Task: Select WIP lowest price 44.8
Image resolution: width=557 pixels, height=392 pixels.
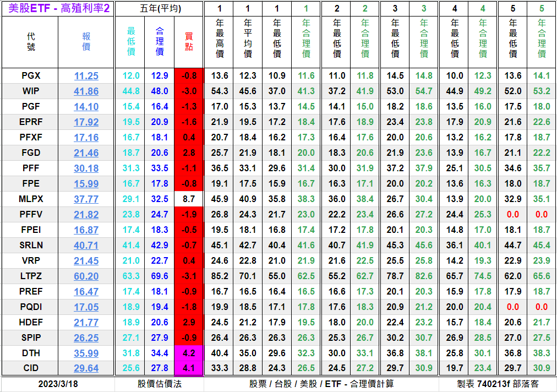Action: [131, 91]
